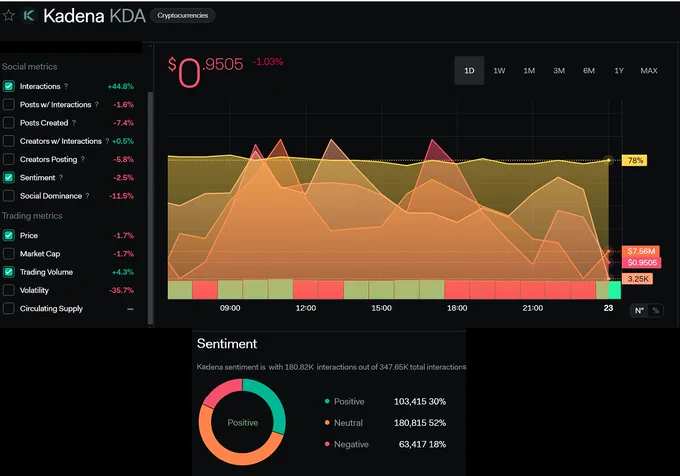Click the 18:00 time axis label
680x476 pixels.
tap(457, 308)
